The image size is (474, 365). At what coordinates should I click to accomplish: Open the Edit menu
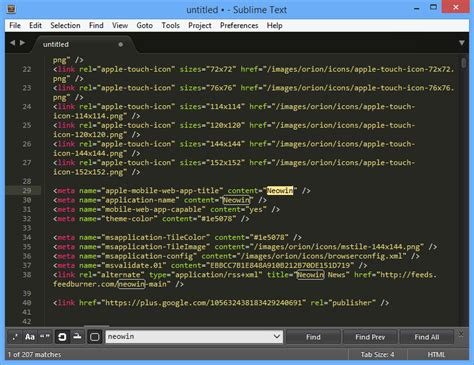[x=35, y=26]
